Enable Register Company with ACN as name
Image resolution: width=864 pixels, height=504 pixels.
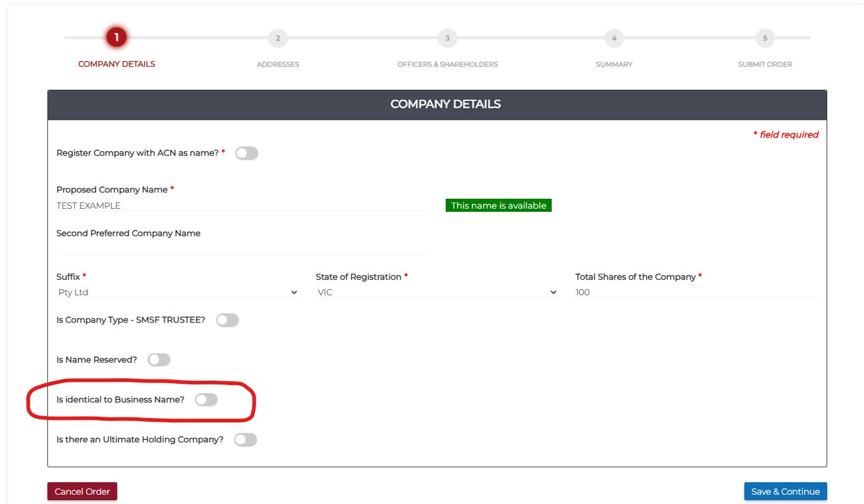pyautogui.click(x=246, y=153)
